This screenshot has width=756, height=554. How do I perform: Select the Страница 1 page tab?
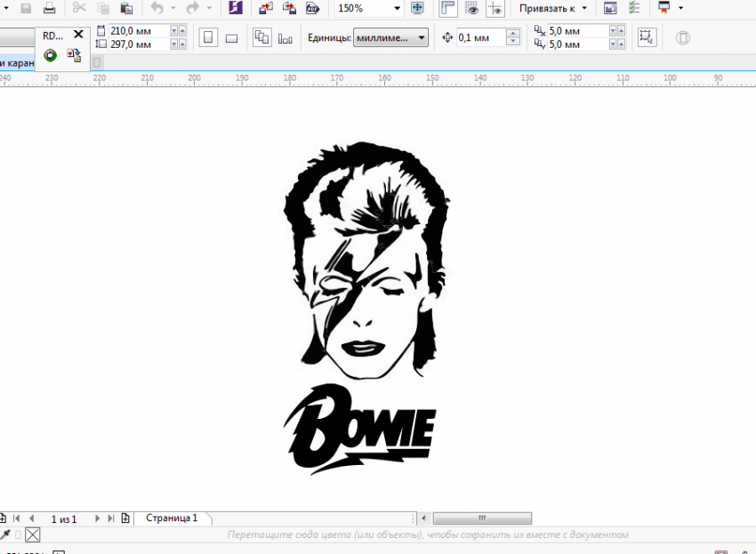click(172, 518)
